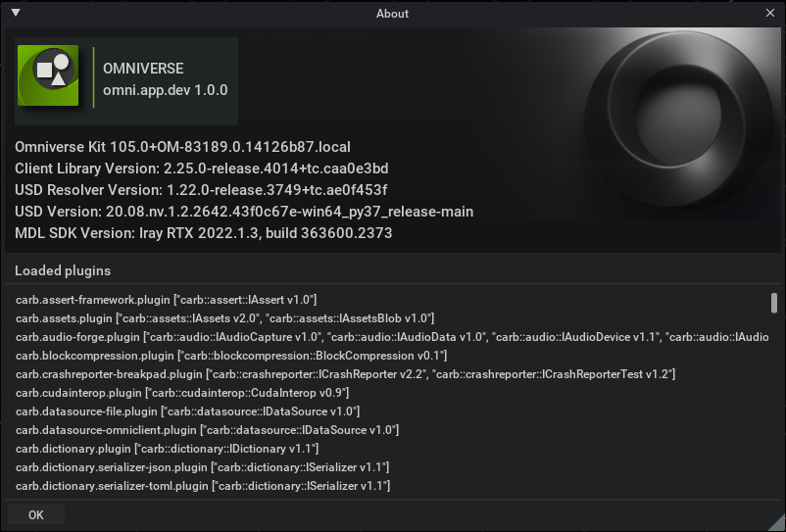Select carb.datasource-omniclient.plugin entry
This screenshot has width=786, height=532.
coord(207,430)
